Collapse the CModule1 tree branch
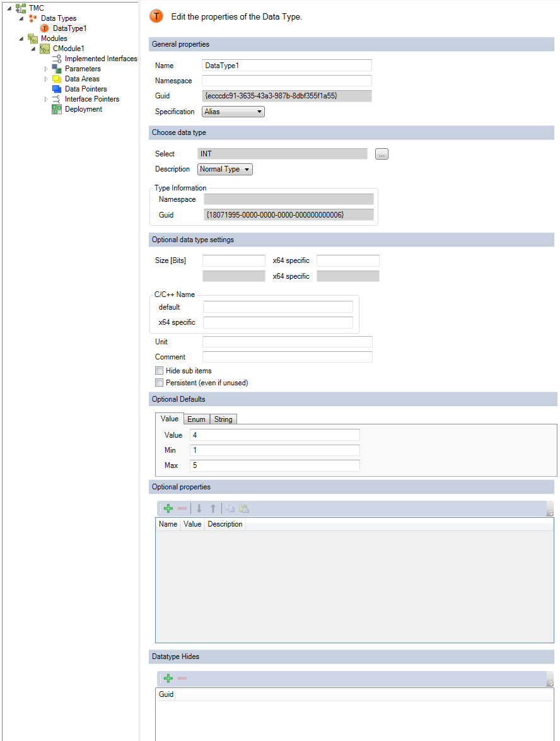 click(33, 49)
